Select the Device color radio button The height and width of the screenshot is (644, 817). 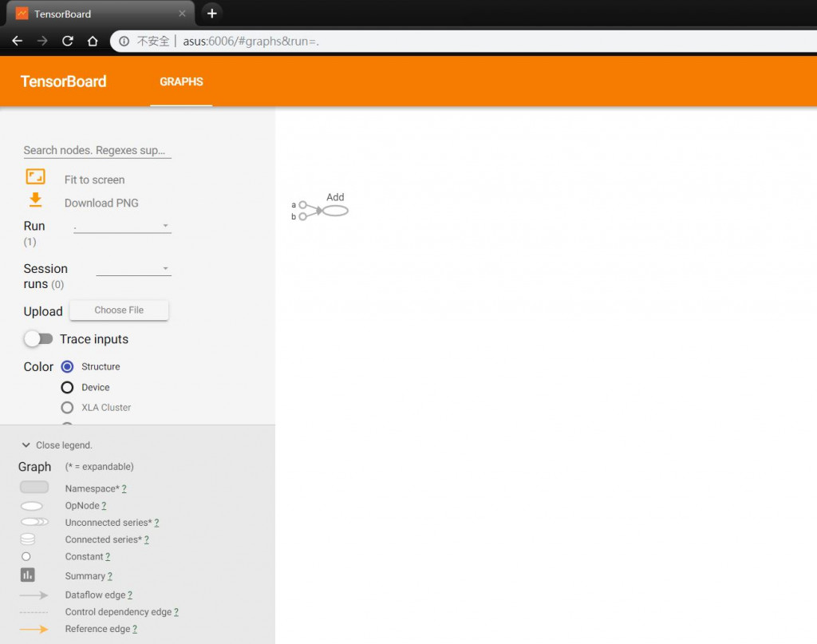67,388
